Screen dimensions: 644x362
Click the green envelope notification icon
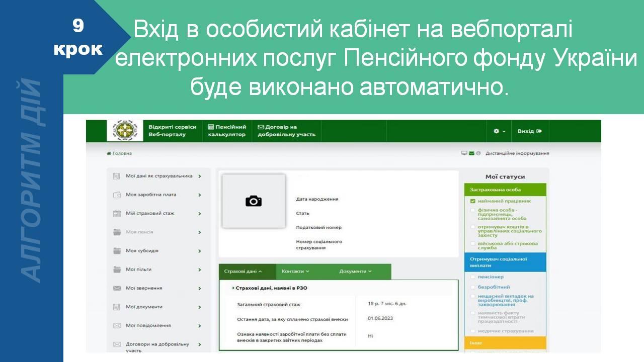pos(471,153)
